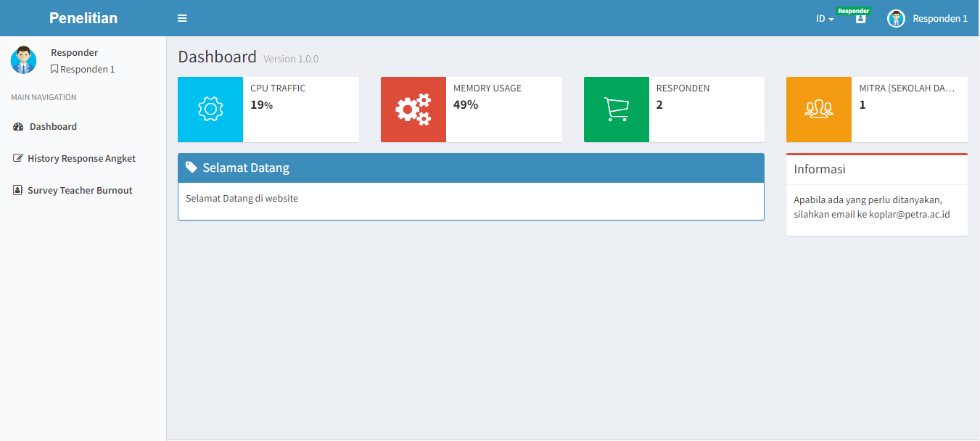The width and height of the screenshot is (980, 441).
Task: Click the Responden green shopping cart icon
Action: [616, 110]
